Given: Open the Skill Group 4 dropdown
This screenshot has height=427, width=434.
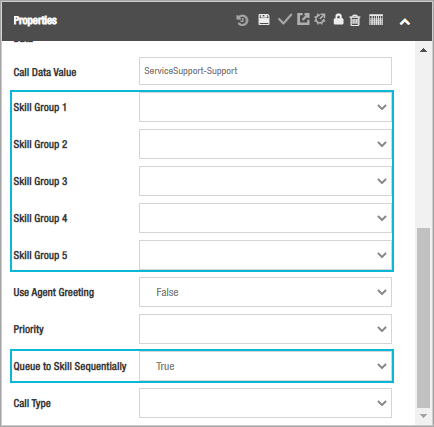Looking at the screenshot, I should (265, 218).
